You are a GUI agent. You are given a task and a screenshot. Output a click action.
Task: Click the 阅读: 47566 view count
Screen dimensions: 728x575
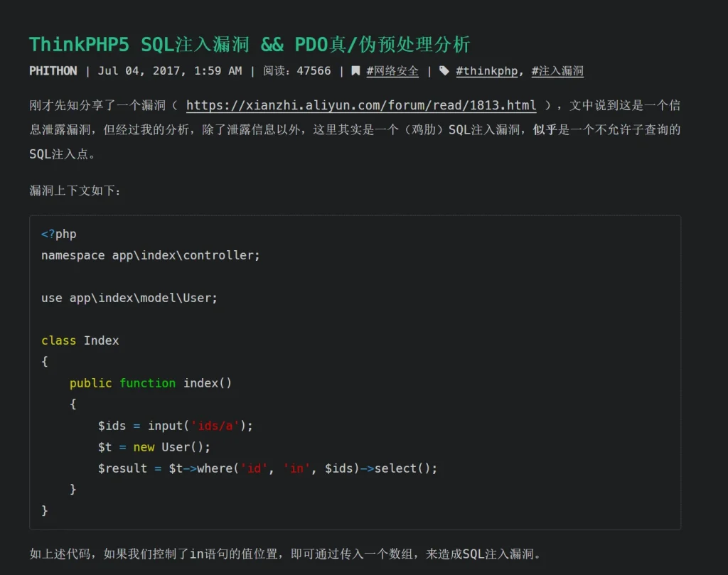[x=296, y=71]
